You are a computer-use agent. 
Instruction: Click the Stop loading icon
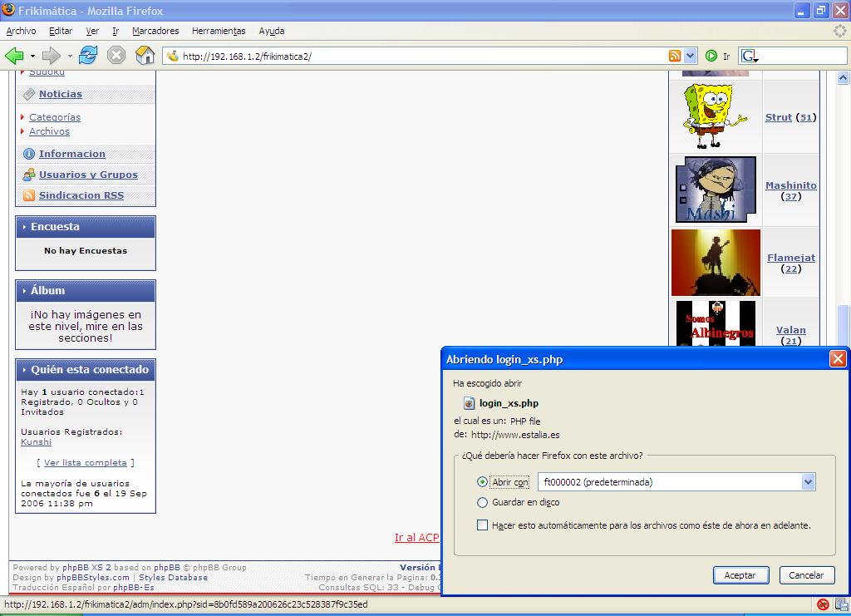click(116, 56)
